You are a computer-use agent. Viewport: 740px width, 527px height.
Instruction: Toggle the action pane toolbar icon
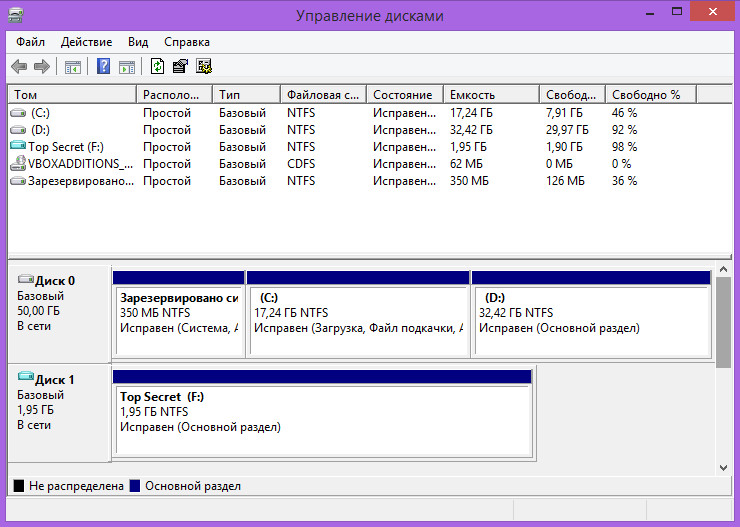[x=127, y=67]
